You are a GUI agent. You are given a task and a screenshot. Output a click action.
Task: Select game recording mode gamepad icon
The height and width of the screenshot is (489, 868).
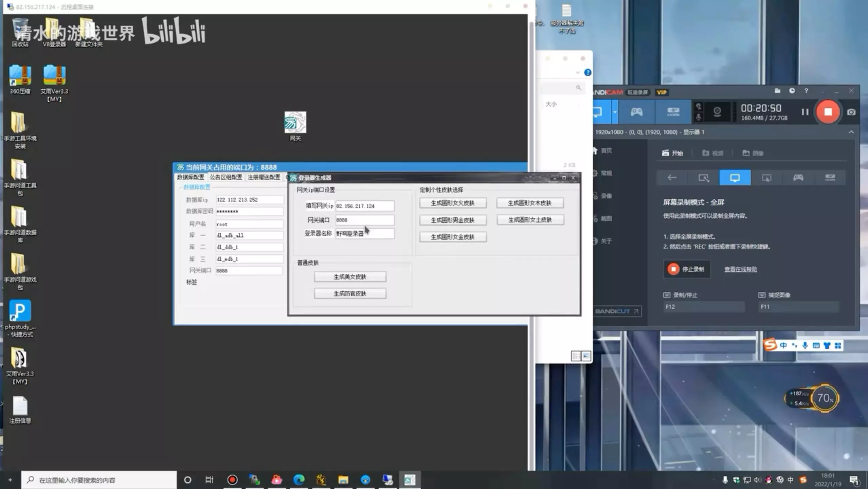[x=636, y=112]
